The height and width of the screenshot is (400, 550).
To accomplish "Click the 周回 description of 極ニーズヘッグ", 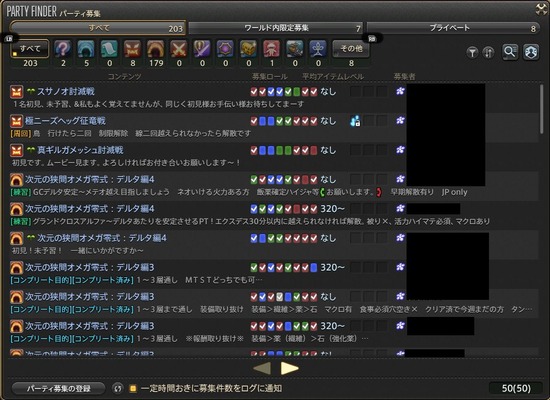I will 131,134.
